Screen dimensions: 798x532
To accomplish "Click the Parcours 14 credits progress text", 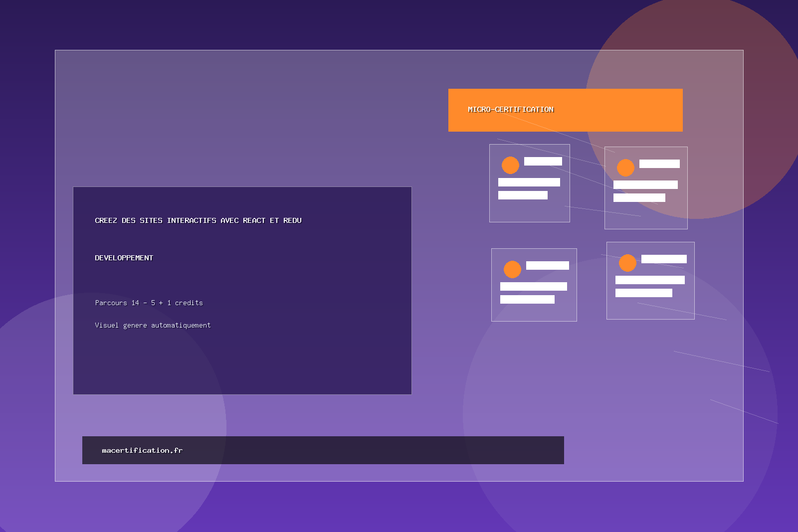I will (x=149, y=303).
